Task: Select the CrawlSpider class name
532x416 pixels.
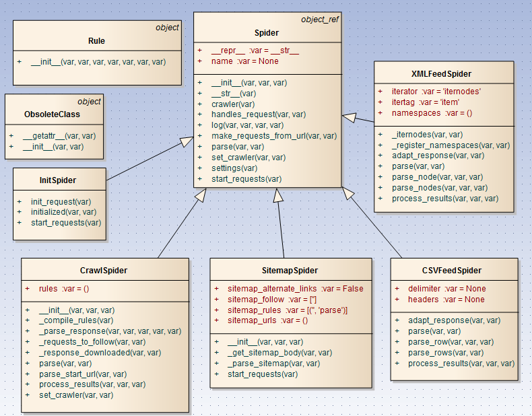Action: pyautogui.click(x=104, y=271)
